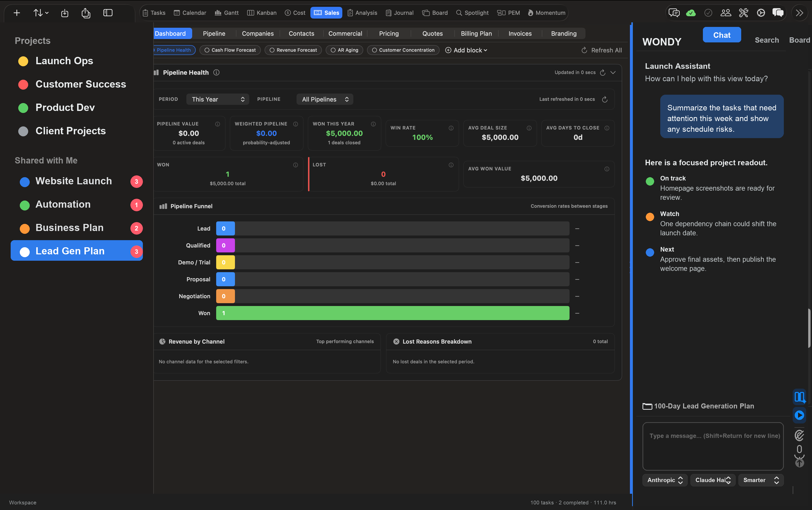Toggle Pipeline Health block chip
The image size is (812, 510).
(174, 50)
